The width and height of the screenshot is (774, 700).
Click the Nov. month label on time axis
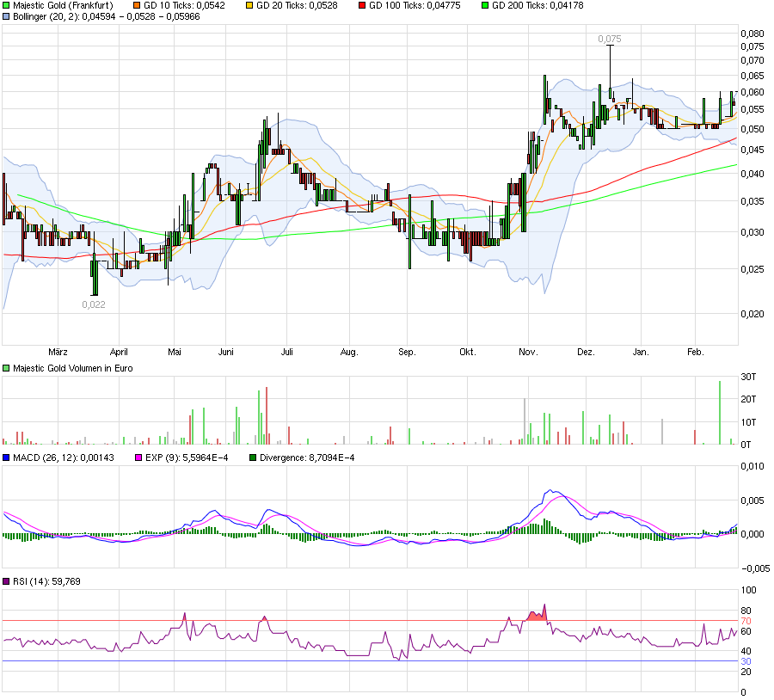[x=528, y=352]
